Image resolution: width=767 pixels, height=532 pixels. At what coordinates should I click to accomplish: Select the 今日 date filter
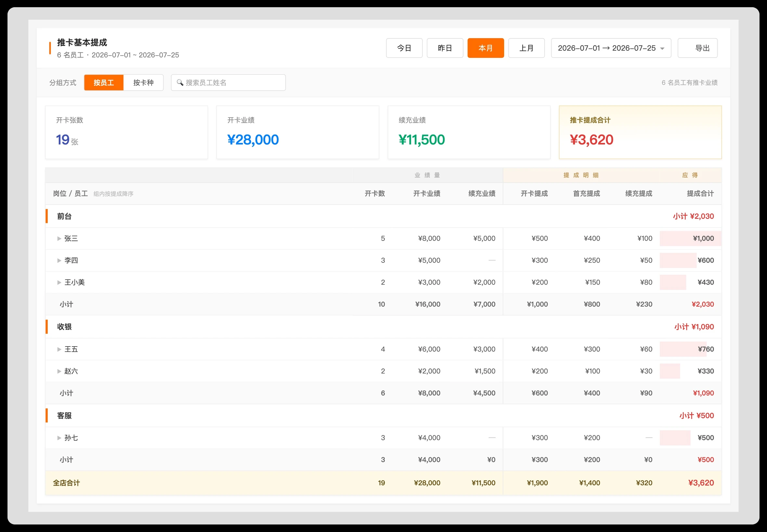[x=404, y=48]
